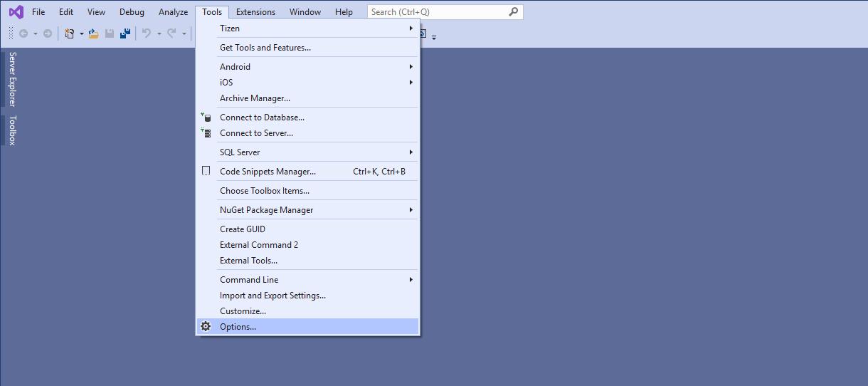Click the Visual Studio logo icon

(16, 12)
